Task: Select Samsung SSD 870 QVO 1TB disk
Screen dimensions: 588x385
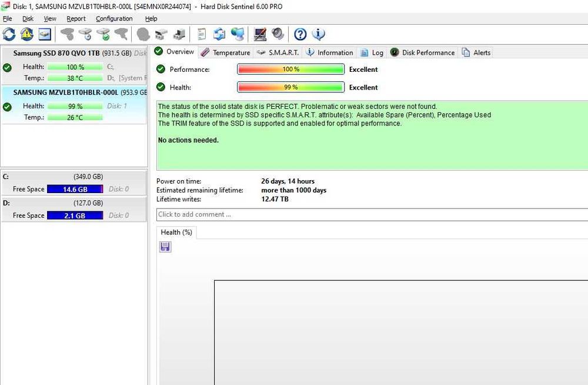Action: pos(74,65)
